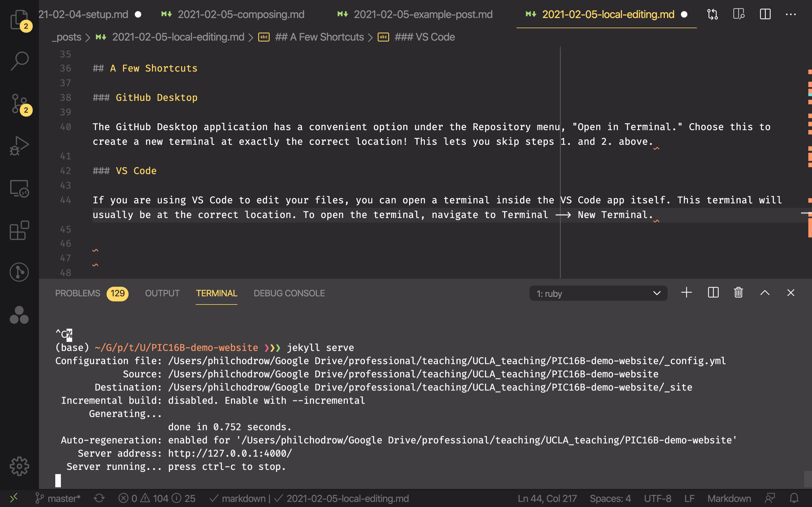Open the Extensions view
812x507 pixels.
pos(19,231)
